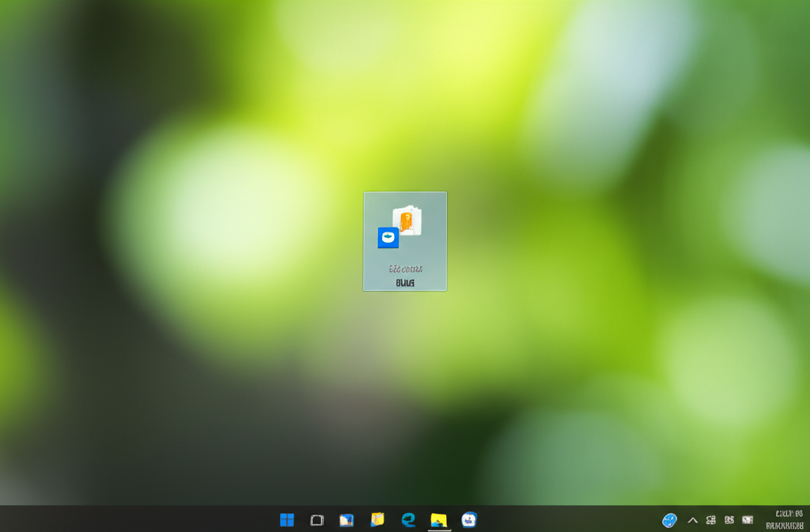This screenshot has height=532, width=810.
Task: Open the taskbar clock and date
Action: click(785, 519)
